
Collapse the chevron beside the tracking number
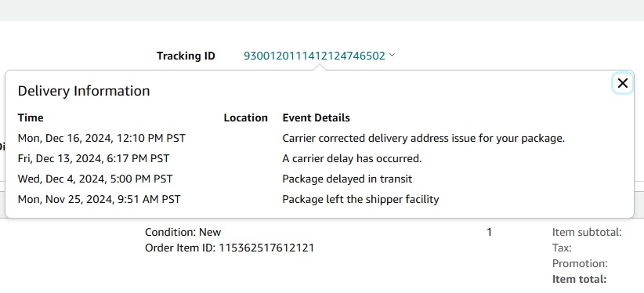tap(392, 55)
